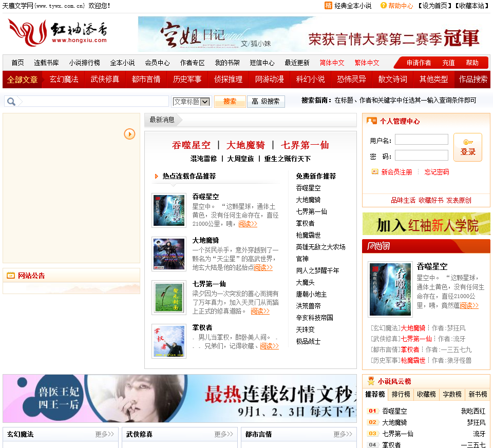Screen dimensions: 493x448
Task: Click the 登录 login button
Action: tap(467, 147)
